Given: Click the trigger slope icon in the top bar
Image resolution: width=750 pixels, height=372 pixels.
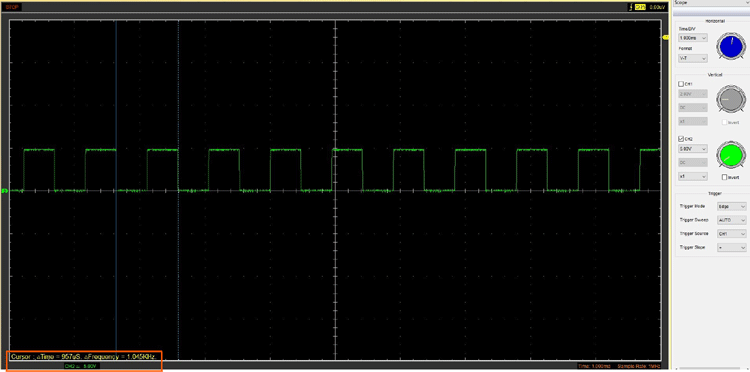Looking at the screenshot, I should coord(631,7).
